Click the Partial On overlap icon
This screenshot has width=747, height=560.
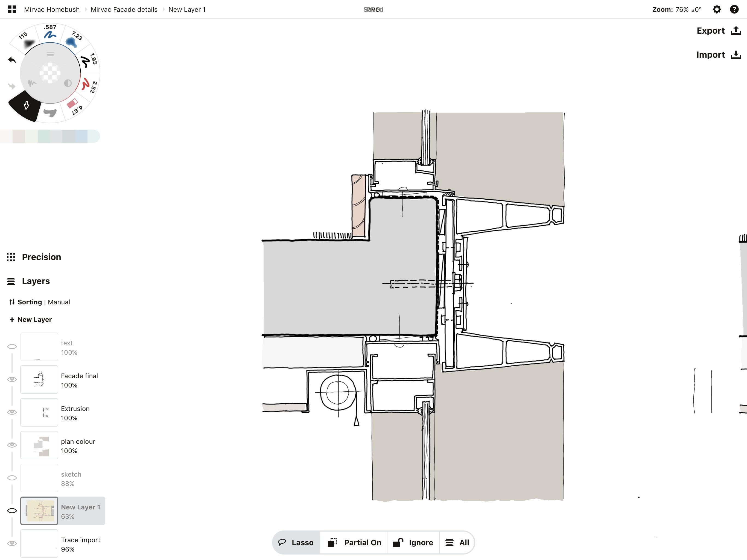point(332,542)
